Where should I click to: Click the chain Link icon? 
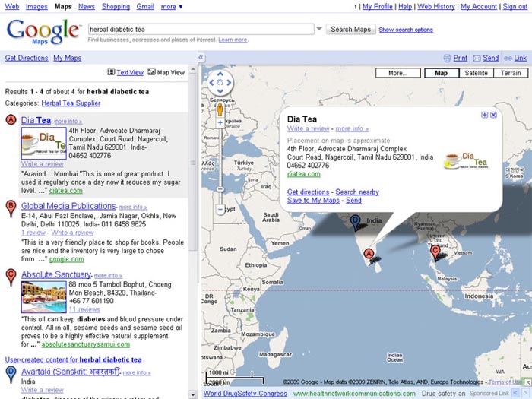pos(508,59)
